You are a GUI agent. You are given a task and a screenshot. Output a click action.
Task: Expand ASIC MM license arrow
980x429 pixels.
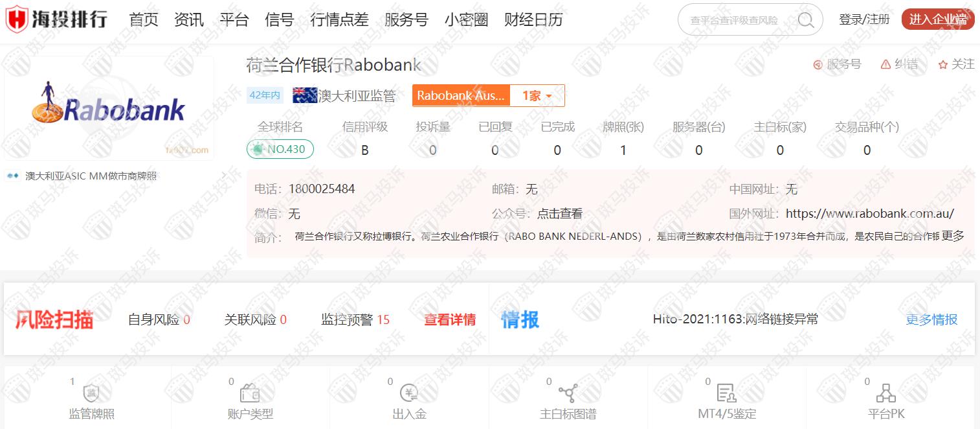click(x=223, y=176)
